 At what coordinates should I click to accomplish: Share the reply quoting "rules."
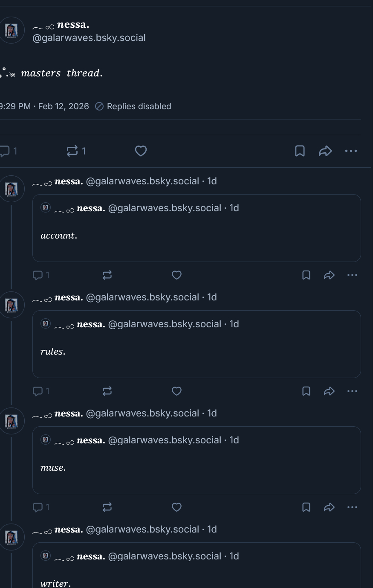[x=329, y=391]
